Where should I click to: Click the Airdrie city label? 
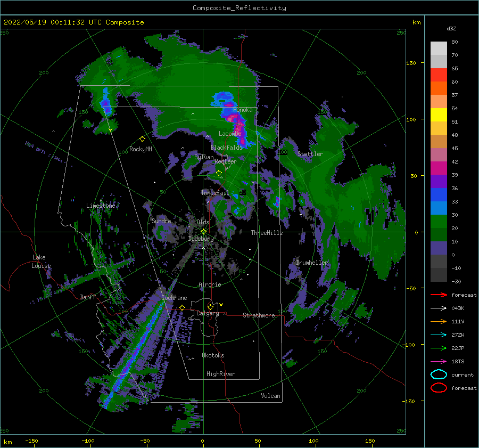[210, 284]
